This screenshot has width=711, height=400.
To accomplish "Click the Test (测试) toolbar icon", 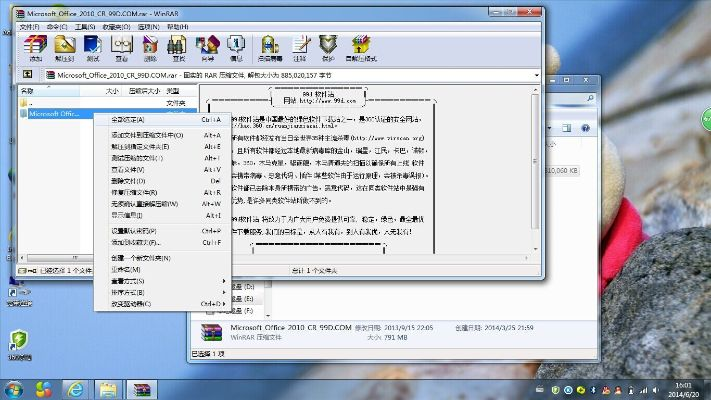I will click(x=93, y=47).
